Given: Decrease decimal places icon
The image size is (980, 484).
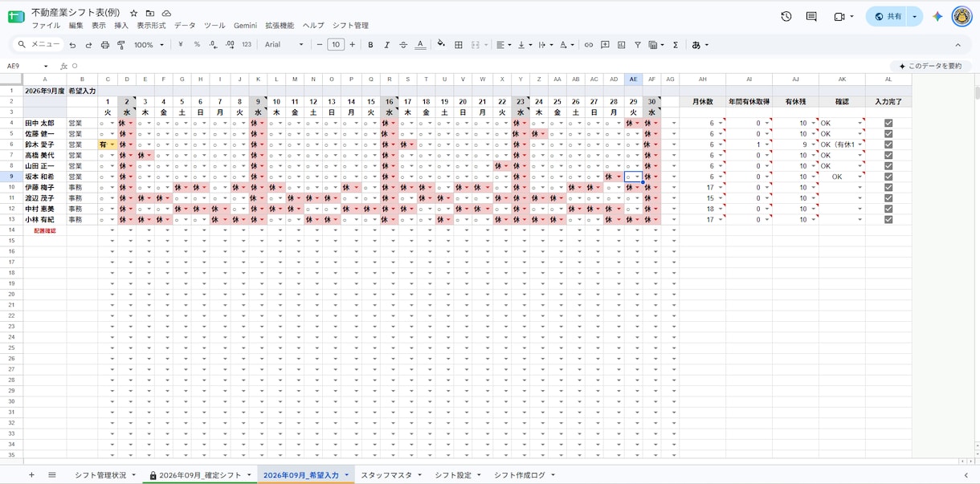Looking at the screenshot, I should point(213,45).
